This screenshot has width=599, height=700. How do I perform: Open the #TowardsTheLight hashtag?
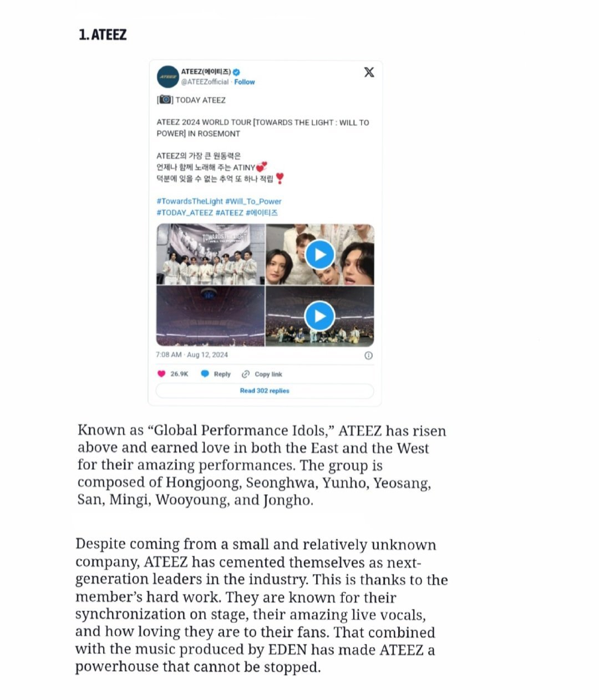pyautogui.click(x=190, y=201)
